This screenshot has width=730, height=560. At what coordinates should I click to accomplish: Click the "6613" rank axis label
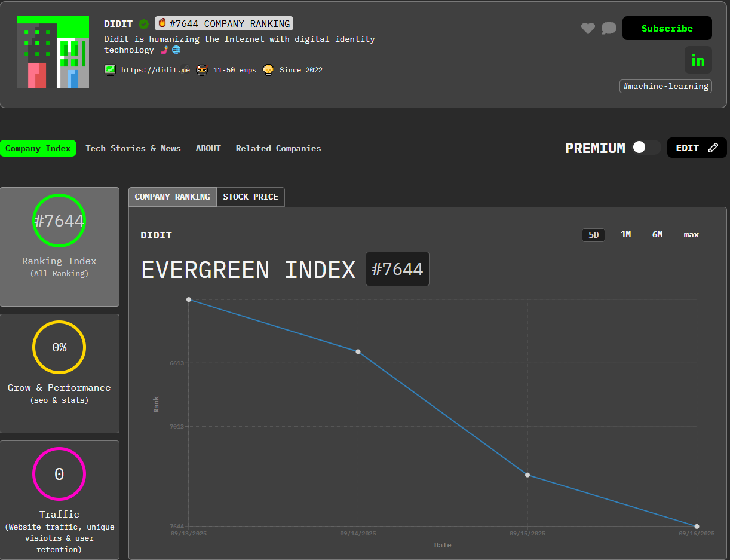pos(177,363)
